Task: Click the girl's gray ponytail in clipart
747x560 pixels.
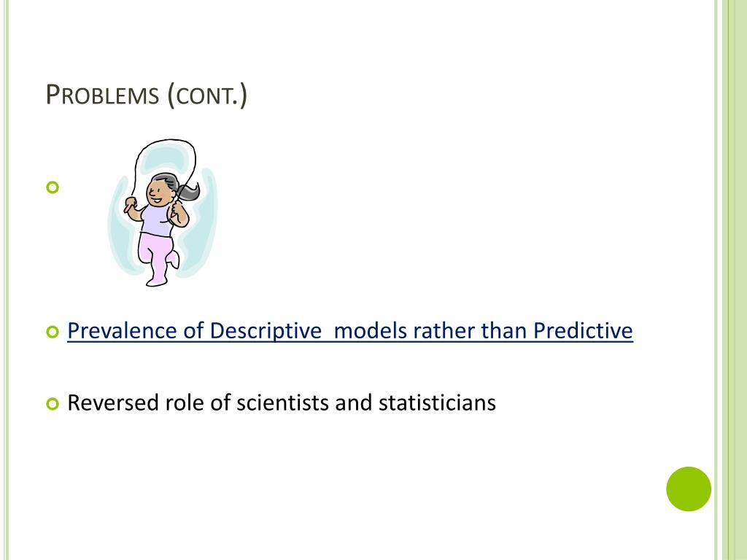Action: pyautogui.click(x=188, y=190)
